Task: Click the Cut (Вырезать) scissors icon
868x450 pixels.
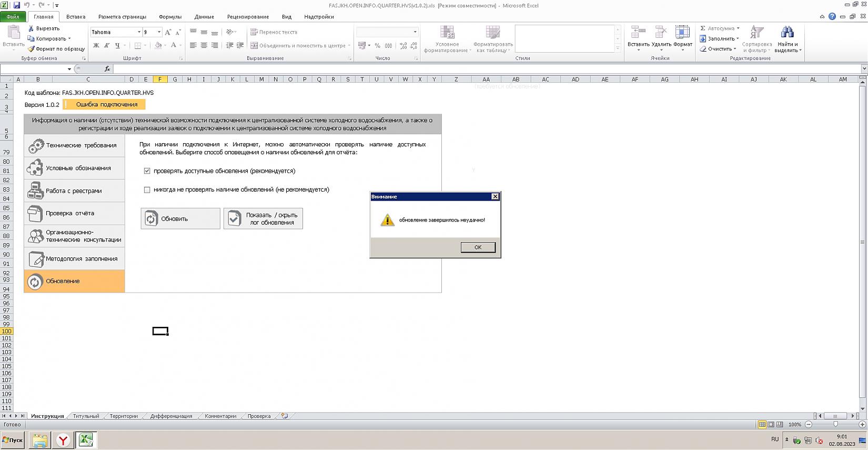Action: point(31,28)
